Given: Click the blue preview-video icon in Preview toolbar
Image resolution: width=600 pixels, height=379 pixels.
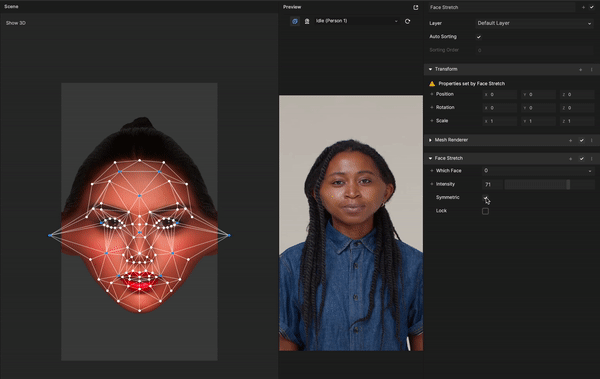Looking at the screenshot, I should [295, 21].
